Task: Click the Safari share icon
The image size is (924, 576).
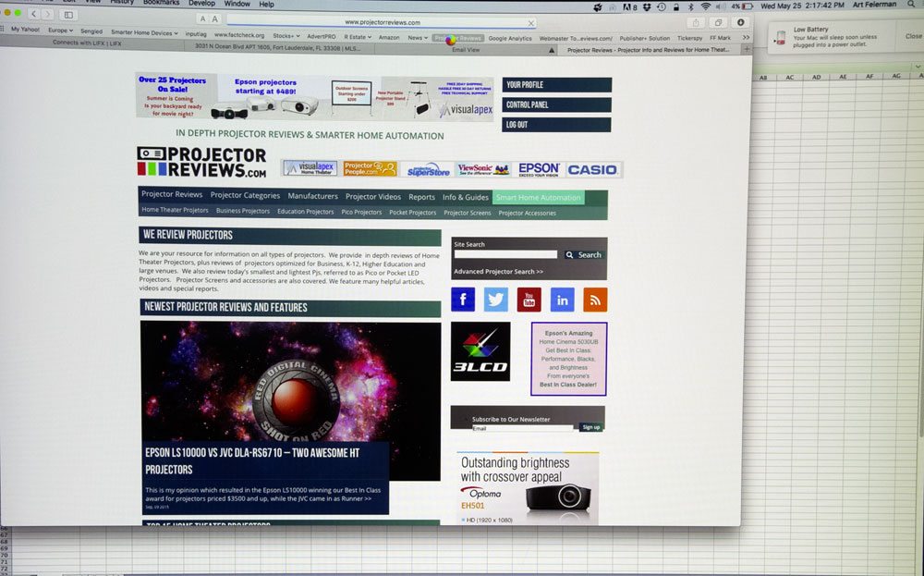Action: coord(696,22)
